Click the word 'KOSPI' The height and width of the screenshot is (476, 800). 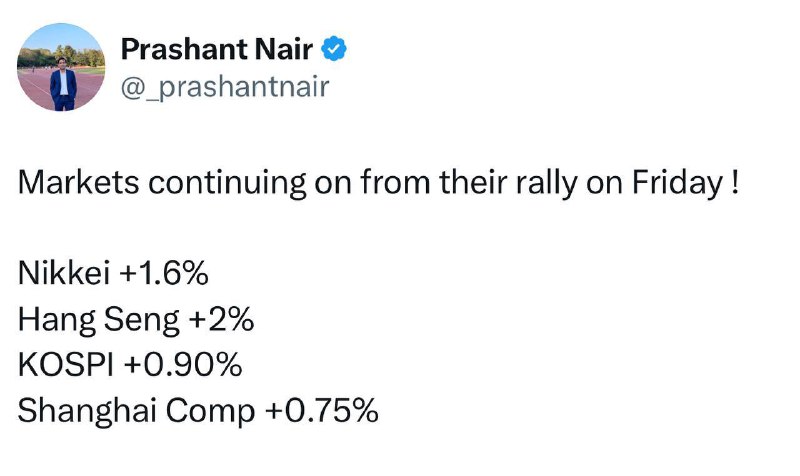click(66, 365)
